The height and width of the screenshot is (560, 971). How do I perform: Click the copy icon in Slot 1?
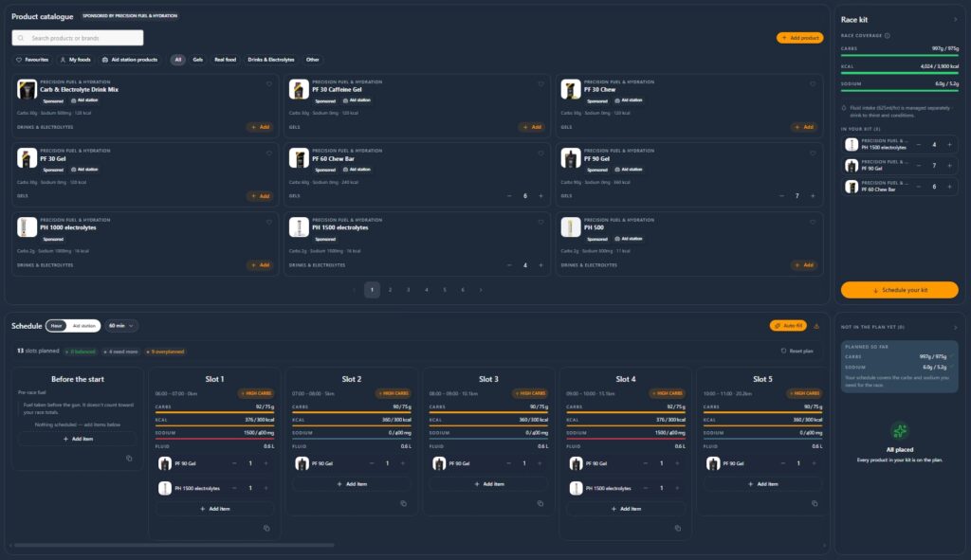point(266,528)
